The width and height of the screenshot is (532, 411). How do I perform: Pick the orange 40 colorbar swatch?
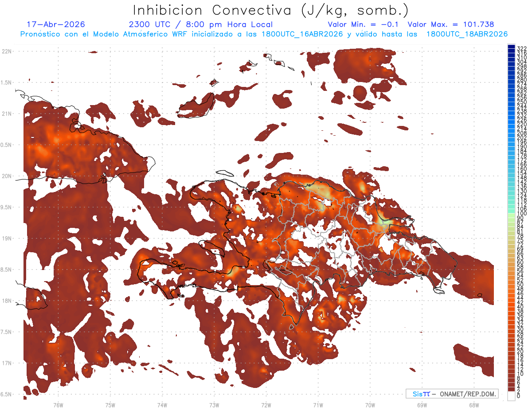[511, 307]
